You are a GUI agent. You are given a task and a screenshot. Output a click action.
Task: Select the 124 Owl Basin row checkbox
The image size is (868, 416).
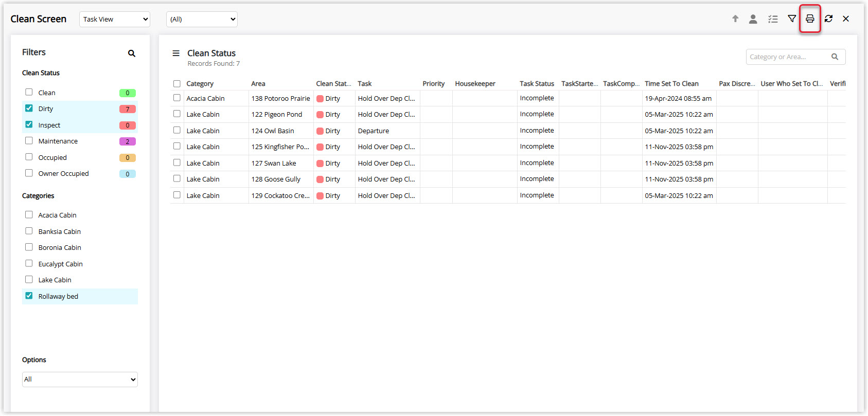(x=177, y=130)
